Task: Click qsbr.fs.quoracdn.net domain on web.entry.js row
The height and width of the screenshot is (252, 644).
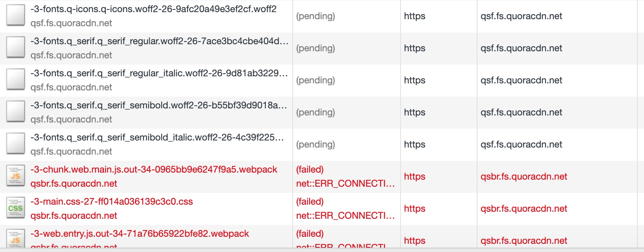Action: pyautogui.click(x=524, y=241)
